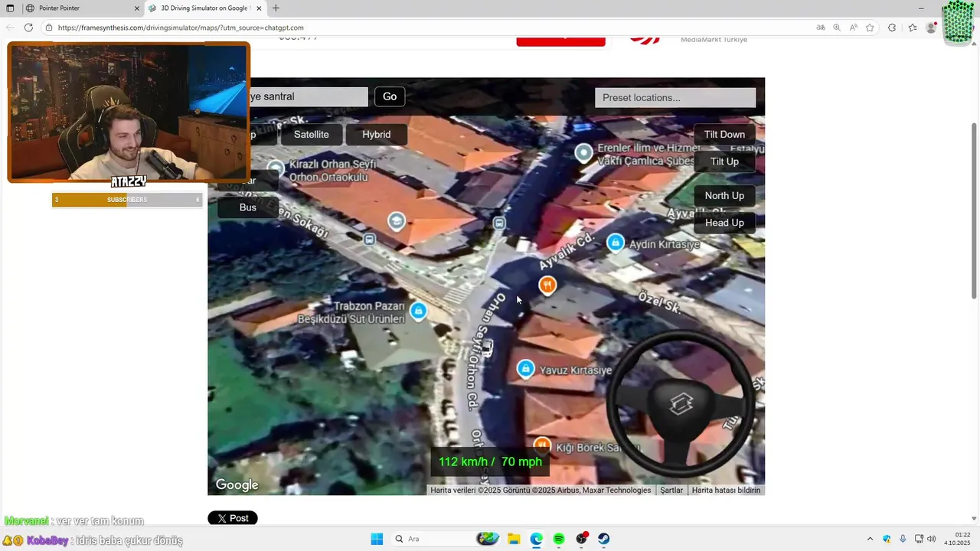The image size is (980, 551).
Task: Click the Aydın Kırtasiye shop marker
Action: tap(616, 243)
